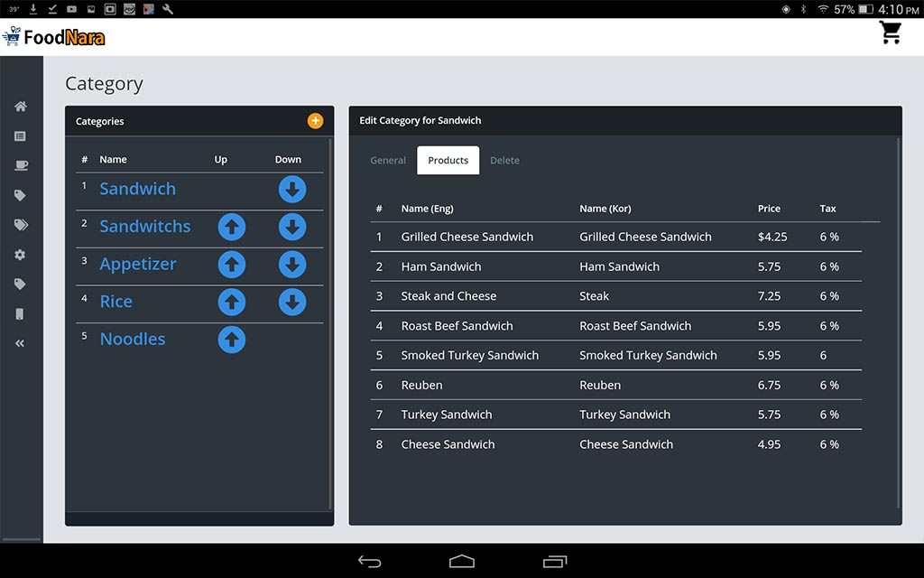Move Appetizer category down

pyautogui.click(x=292, y=265)
